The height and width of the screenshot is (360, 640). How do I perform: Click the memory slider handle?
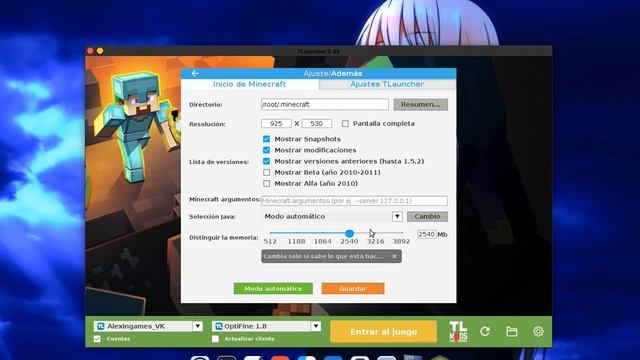point(349,233)
